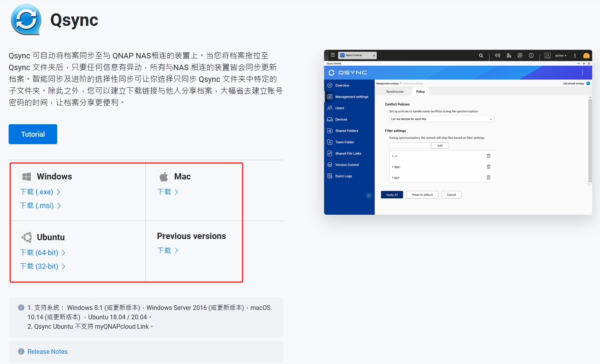Image resolution: width=600 pixels, height=364 pixels.
Task: Click the Ubuntu logo icon
Action: coord(27,237)
